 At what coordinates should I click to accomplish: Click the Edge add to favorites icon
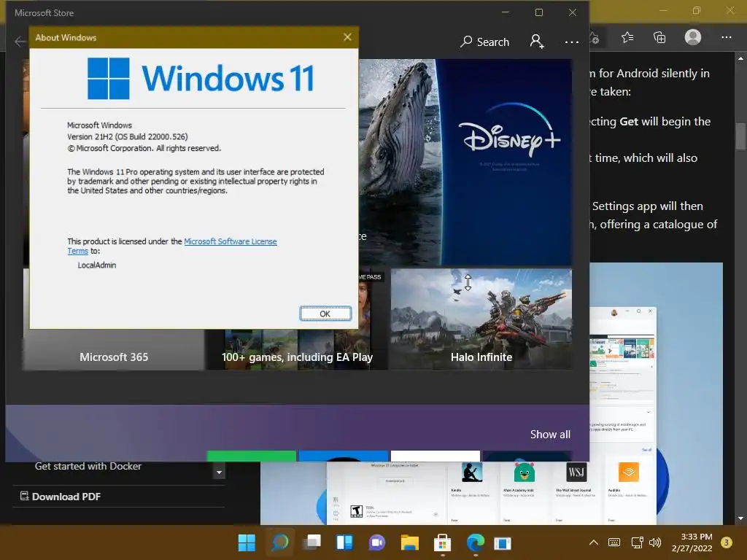(595, 37)
